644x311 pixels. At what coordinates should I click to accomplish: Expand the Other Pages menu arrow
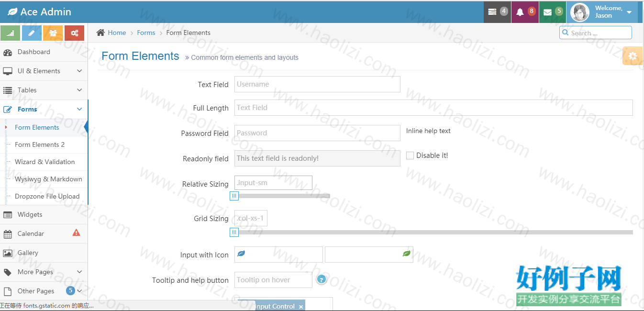click(79, 291)
